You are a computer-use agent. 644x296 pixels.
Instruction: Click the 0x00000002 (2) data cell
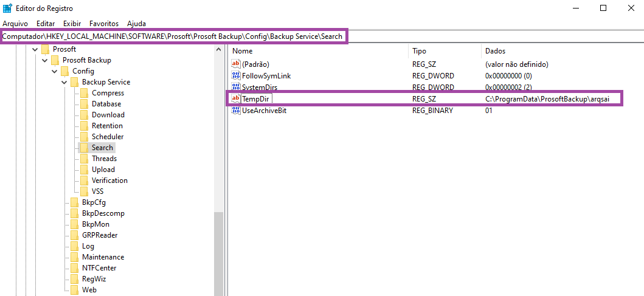[508, 87]
